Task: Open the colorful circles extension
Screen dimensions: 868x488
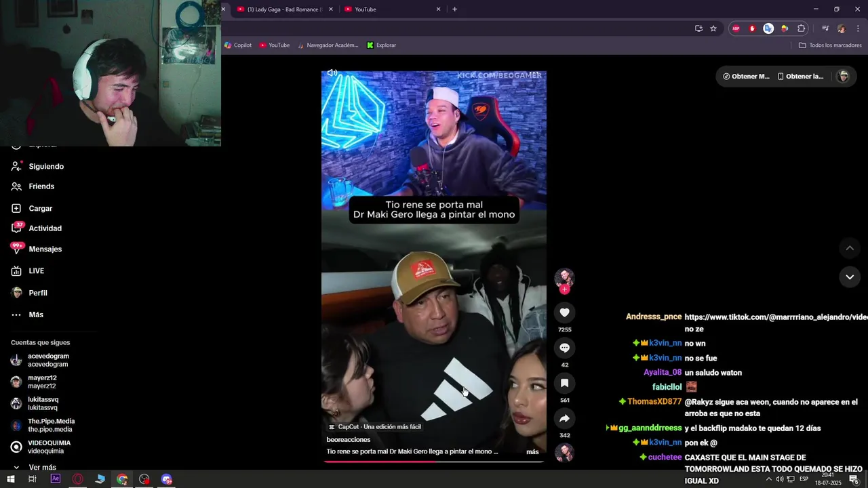Action: (x=785, y=28)
